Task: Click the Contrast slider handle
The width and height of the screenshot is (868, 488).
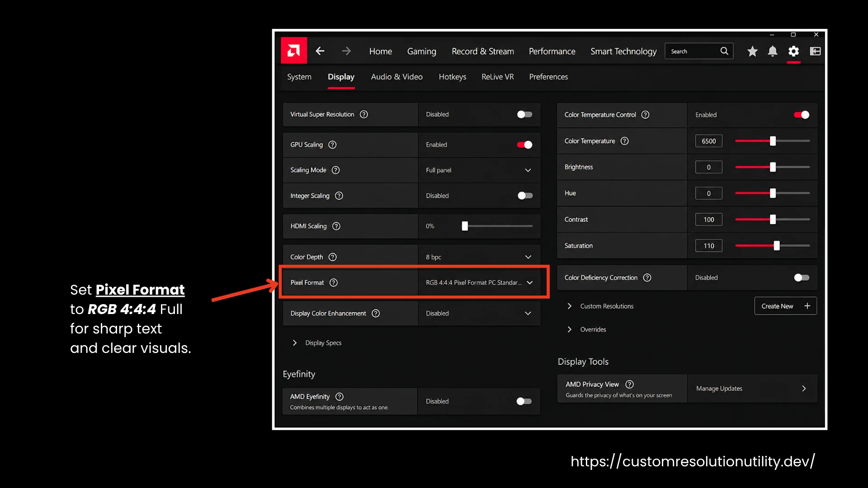Action: 773,220
